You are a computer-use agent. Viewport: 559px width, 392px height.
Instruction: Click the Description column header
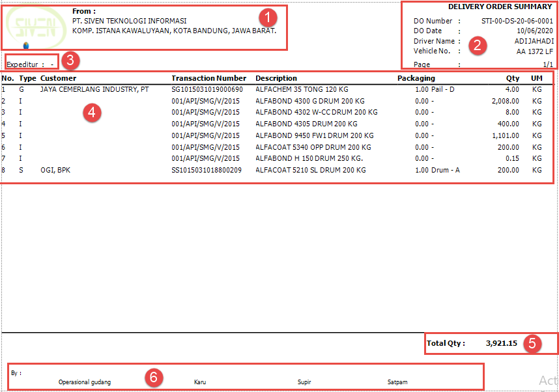[276, 78]
